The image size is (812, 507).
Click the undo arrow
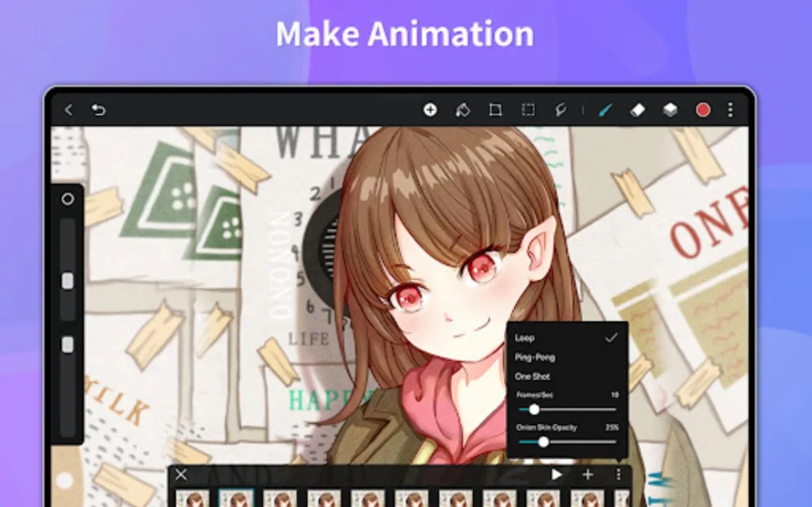coord(98,110)
